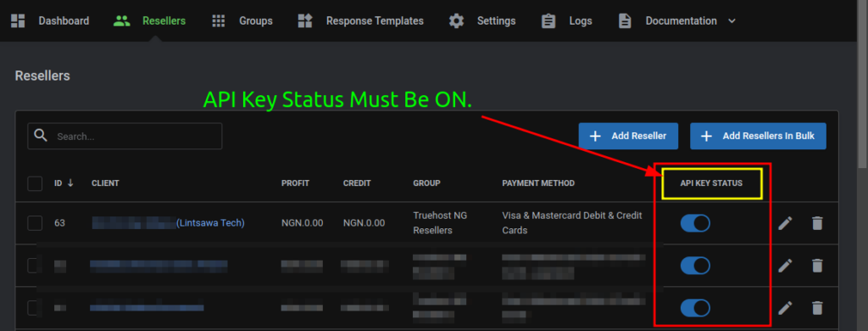
Task: Check the box for reseller ID 63
Action: [35, 223]
